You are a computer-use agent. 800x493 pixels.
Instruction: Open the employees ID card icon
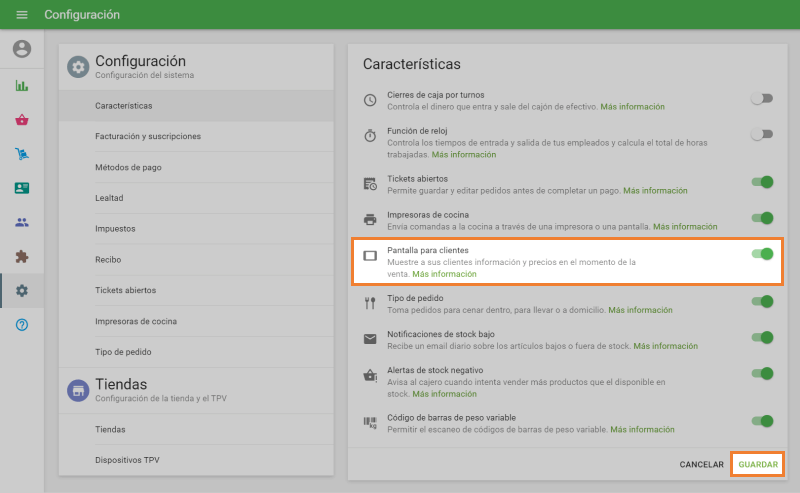click(22, 188)
